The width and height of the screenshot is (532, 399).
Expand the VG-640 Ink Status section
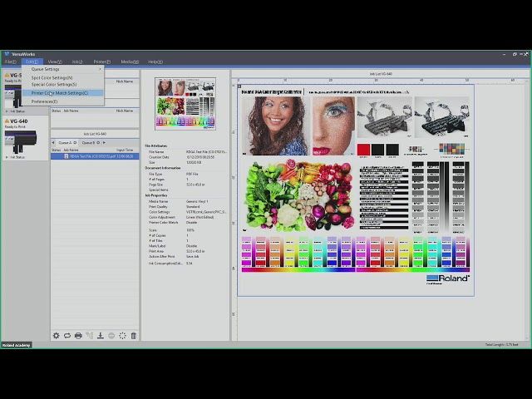pyautogui.click(x=5, y=156)
